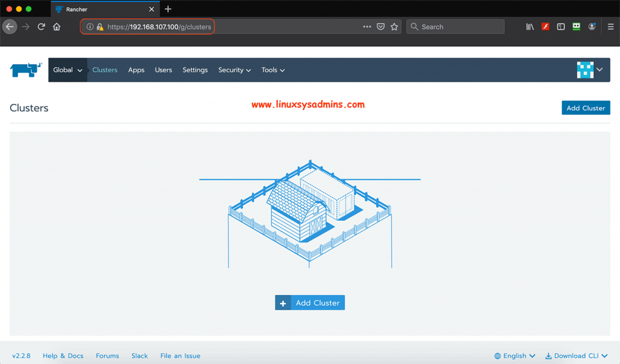Go to the Apps navigation tab
The height and width of the screenshot is (364, 620).
pos(136,70)
